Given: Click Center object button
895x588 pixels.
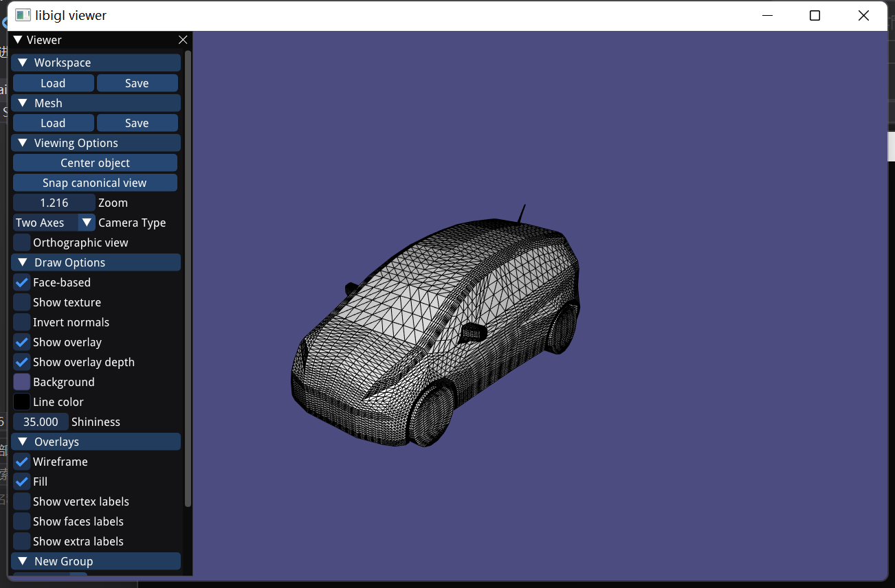Looking at the screenshot, I should [x=95, y=163].
